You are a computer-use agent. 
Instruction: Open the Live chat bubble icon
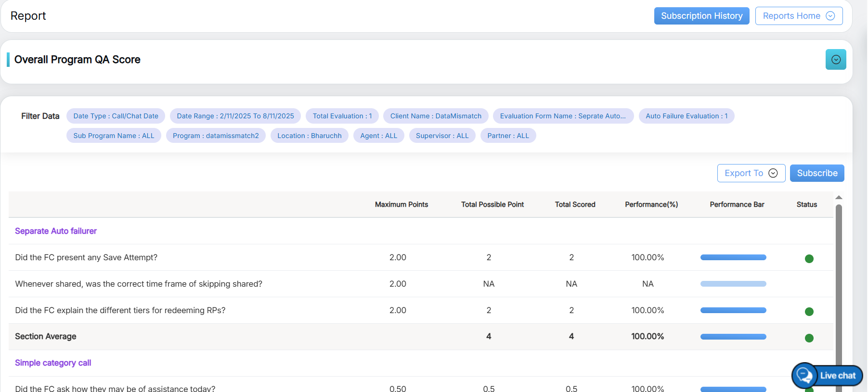pyautogui.click(x=805, y=375)
